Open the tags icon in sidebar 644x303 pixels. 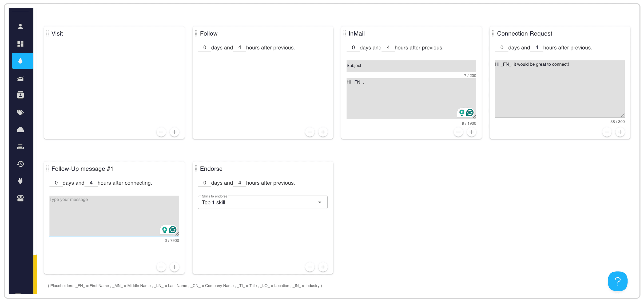(x=21, y=112)
